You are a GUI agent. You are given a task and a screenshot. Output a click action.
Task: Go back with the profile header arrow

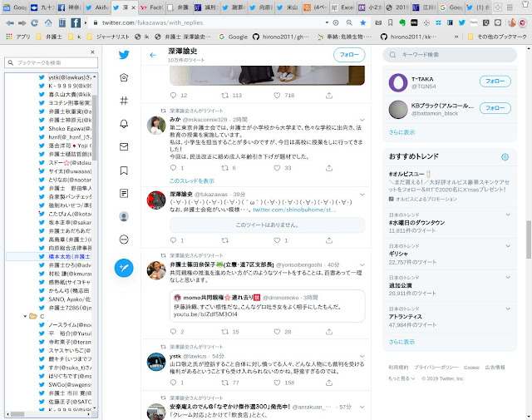coord(153,55)
